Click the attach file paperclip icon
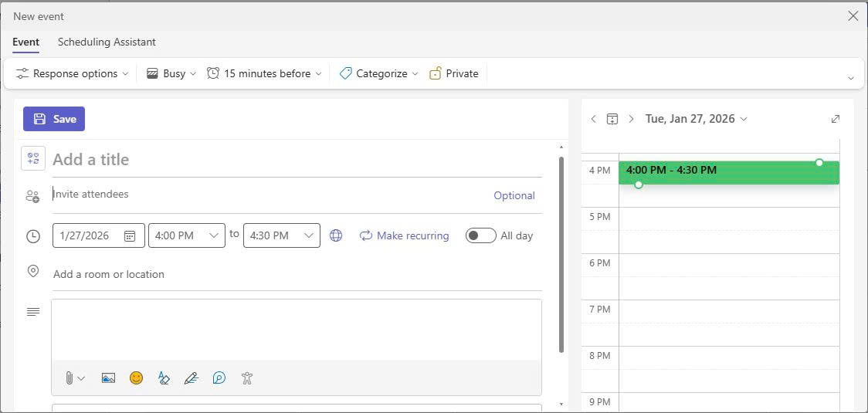Image resolution: width=868 pixels, height=413 pixels. (69, 378)
